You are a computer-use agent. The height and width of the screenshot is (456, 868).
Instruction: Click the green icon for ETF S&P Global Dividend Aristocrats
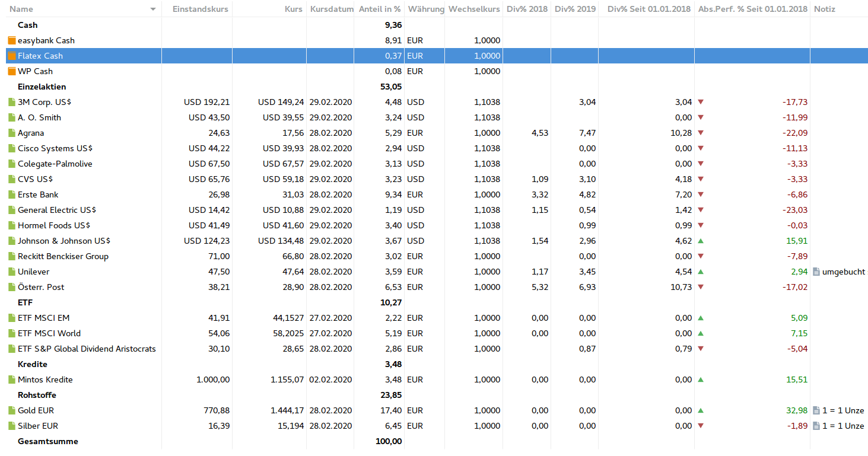click(x=12, y=349)
